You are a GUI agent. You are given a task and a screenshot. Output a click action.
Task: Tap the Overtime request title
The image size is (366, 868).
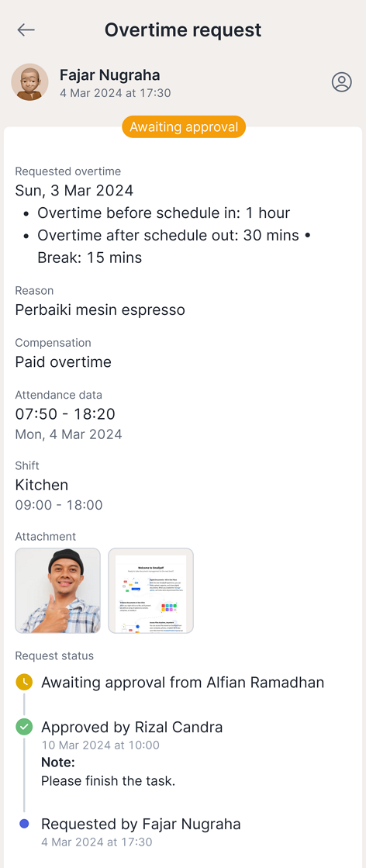[x=183, y=30]
